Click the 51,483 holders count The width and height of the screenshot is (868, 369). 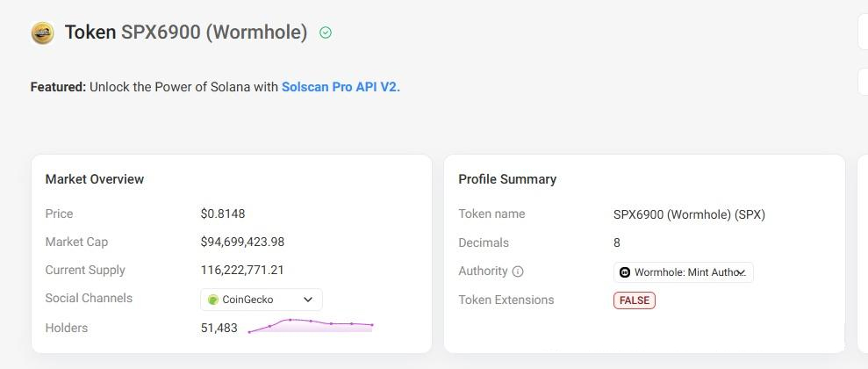click(219, 328)
